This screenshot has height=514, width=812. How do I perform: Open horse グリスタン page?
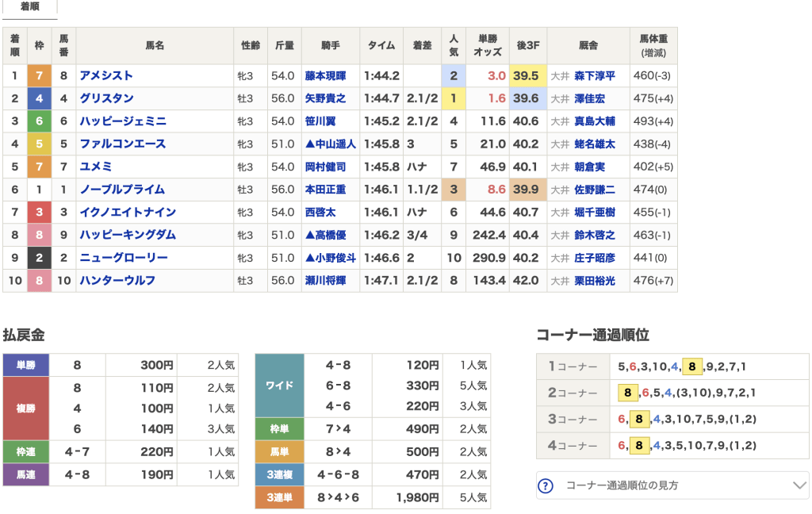coord(107,98)
